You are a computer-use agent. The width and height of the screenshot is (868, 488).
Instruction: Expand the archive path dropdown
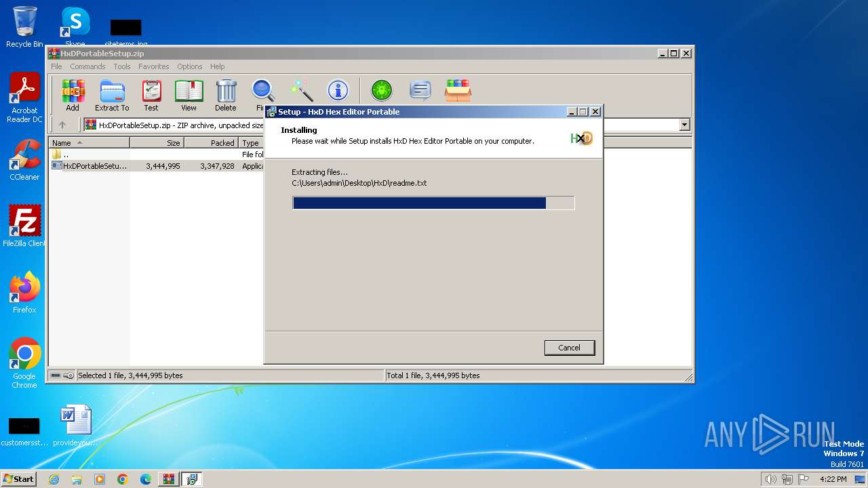tap(684, 125)
